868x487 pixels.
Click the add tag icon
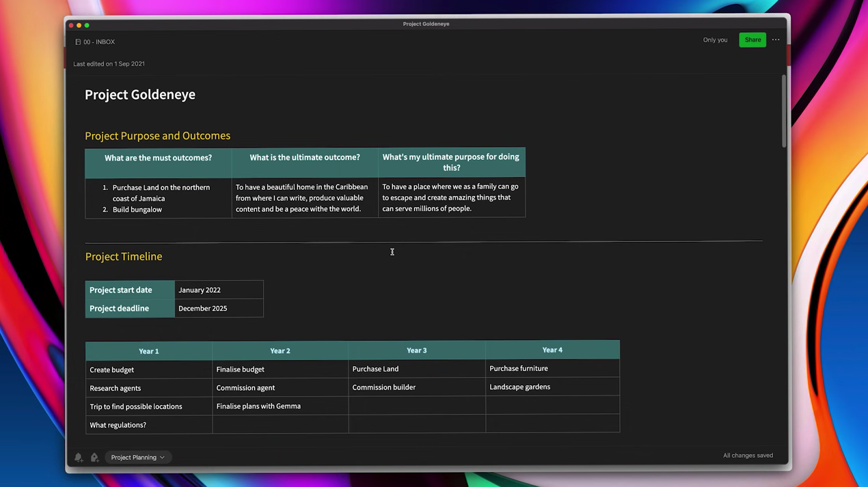pos(94,458)
